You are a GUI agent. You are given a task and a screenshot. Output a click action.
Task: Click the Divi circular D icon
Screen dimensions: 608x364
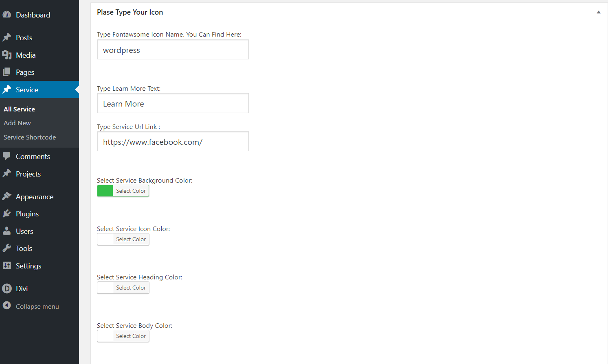pyautogui.click(x=7, y=288)
